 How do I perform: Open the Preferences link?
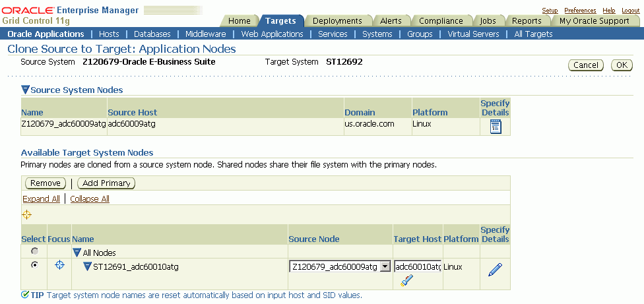pos(581,11)
